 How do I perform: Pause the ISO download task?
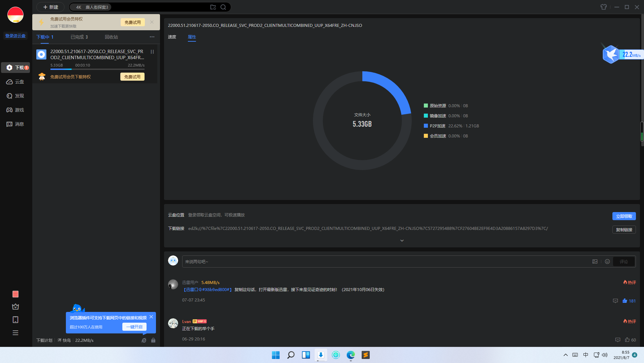point(152,52)
